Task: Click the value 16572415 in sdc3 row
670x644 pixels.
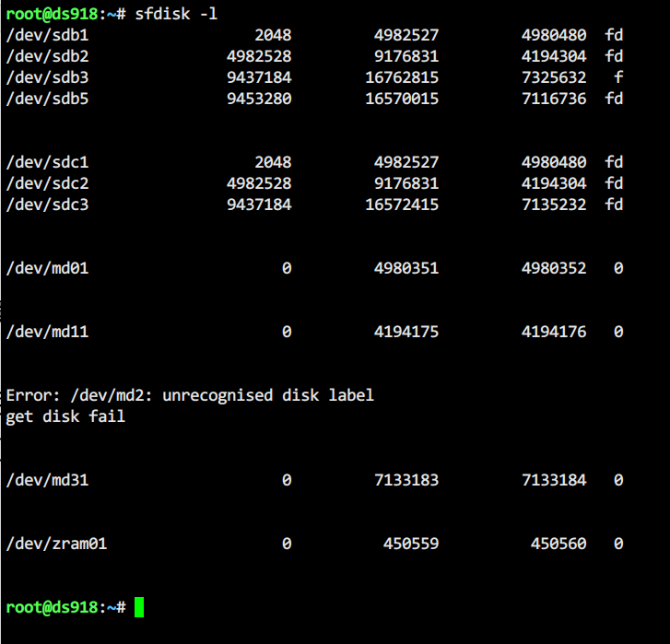Action: 402,205
